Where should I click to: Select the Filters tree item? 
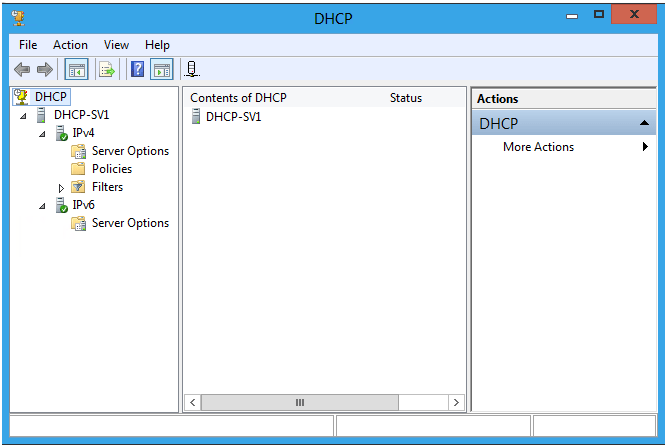coord(107,187)
